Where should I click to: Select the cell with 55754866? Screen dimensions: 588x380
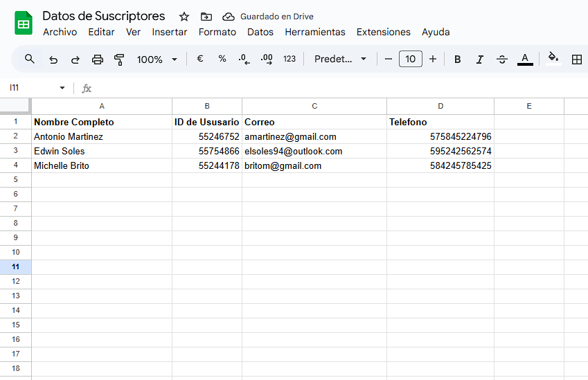click(207, 152)
